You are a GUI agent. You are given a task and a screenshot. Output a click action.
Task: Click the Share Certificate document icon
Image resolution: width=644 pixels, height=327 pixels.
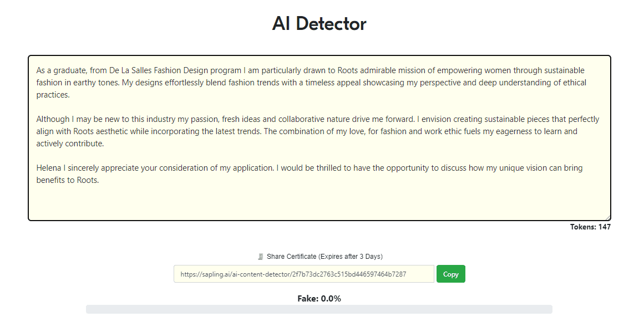[260, 257]
